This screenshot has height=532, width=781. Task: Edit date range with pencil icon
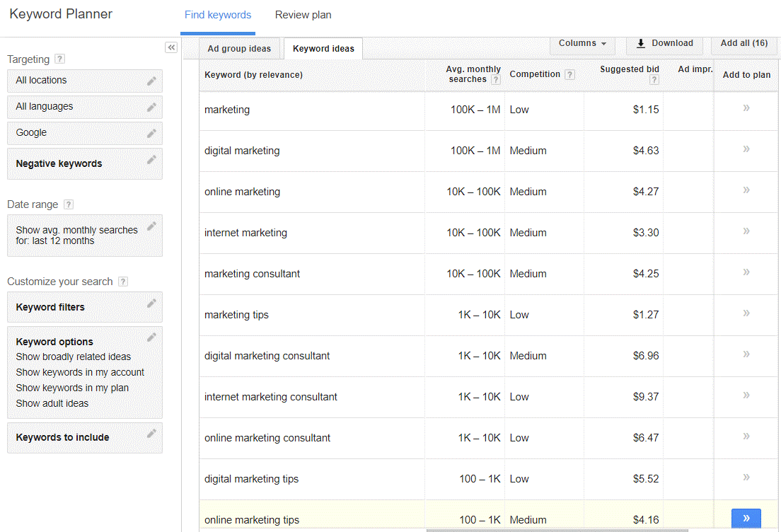pyautogui.click(x=152, y=226)
